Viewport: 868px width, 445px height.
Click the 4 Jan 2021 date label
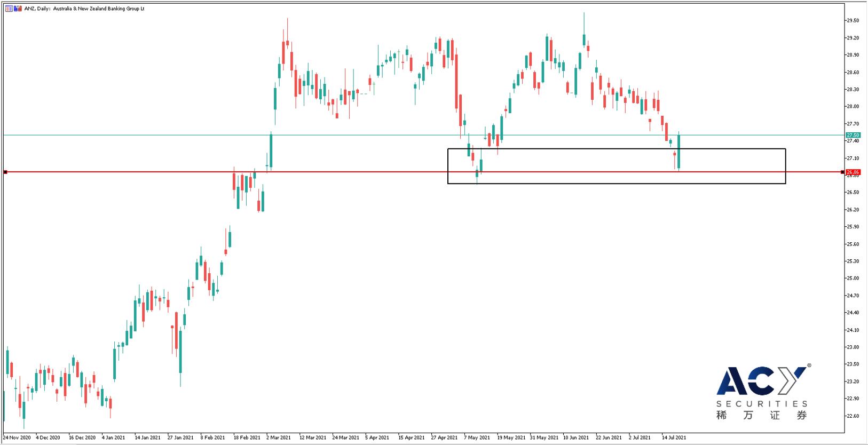[113, 438]
